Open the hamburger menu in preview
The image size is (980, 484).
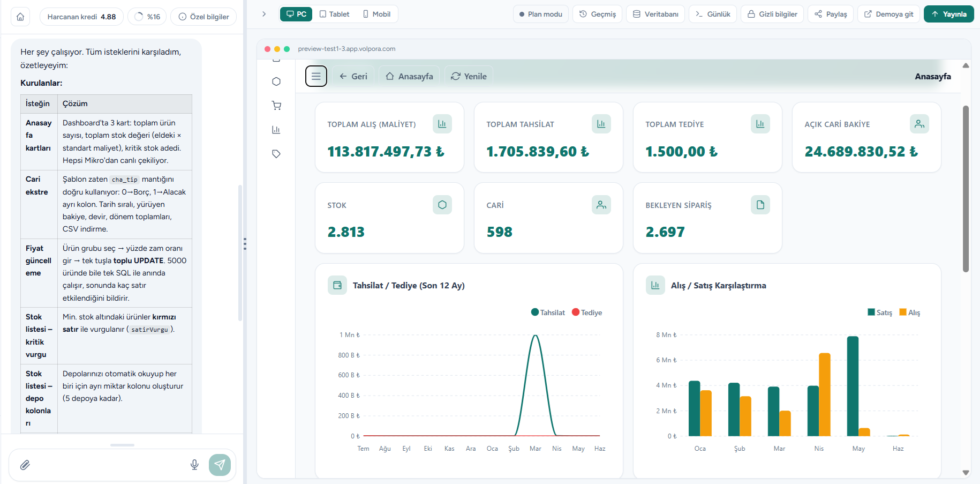(x=316, y=76)
